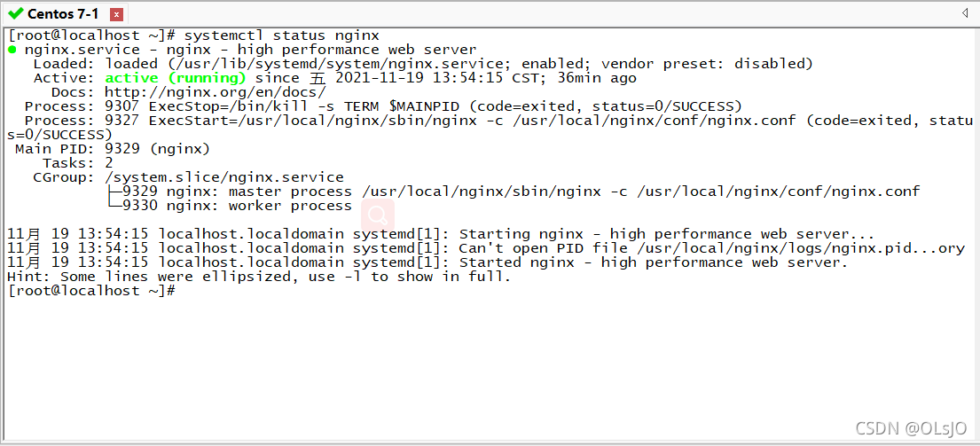Click the CSDN @OLsJO watermark
The width and height of the screenshot is (980, 446).
click(x=910, y=428)
